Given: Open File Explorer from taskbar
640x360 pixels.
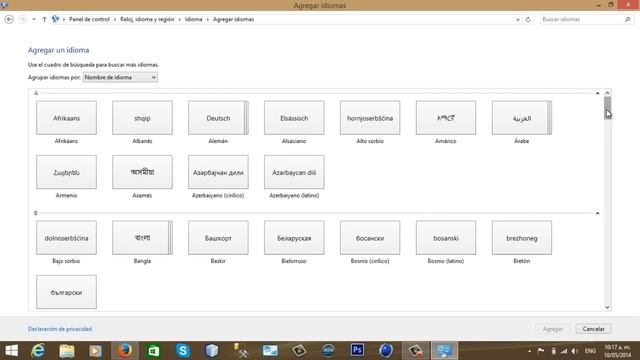Looking at the screenshot, I should pyautogui.click(x=67, y=351).
